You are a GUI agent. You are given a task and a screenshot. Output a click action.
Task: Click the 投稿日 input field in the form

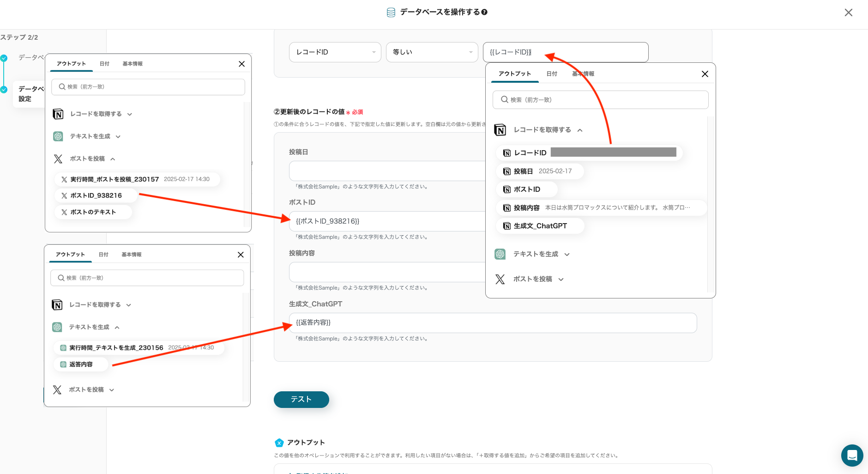pos(387,171)
